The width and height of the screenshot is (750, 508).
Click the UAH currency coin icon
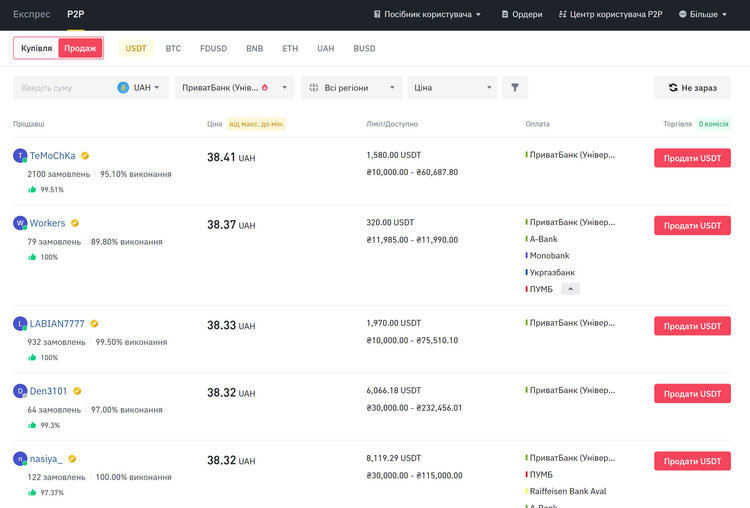click(x=123, y=88)
